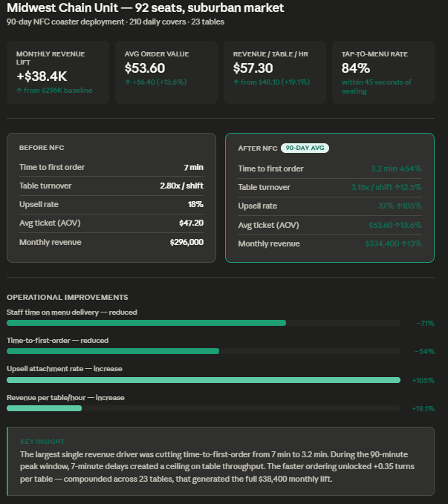Image resolution: width=448 pixels, height=504 pixels.
Task: Click the BEFORE NFC panel heading
Action: 42,148
